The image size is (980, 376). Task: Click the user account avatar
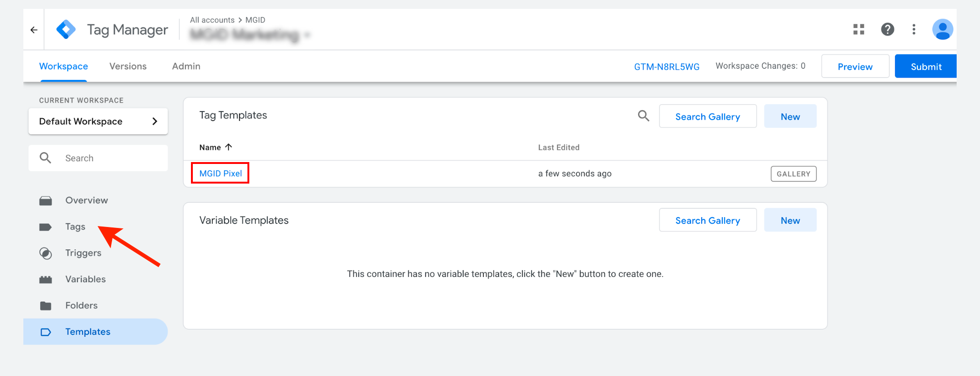[942, 29]
